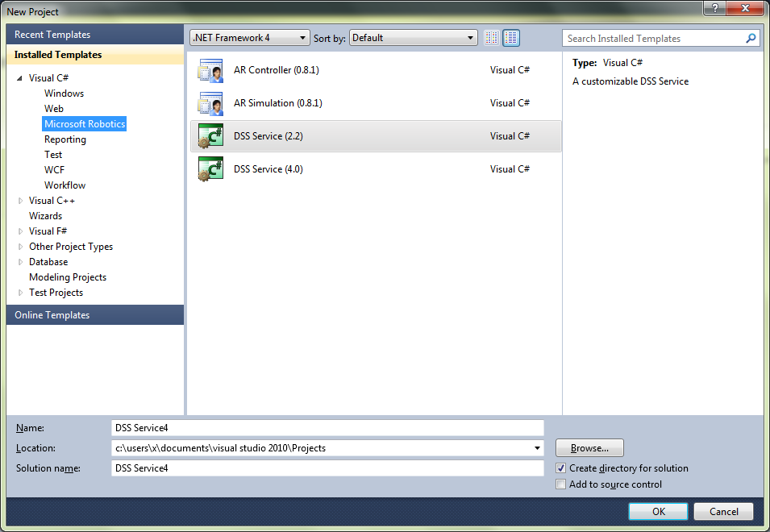Select the Reporting category

click(x=65, y=139)
